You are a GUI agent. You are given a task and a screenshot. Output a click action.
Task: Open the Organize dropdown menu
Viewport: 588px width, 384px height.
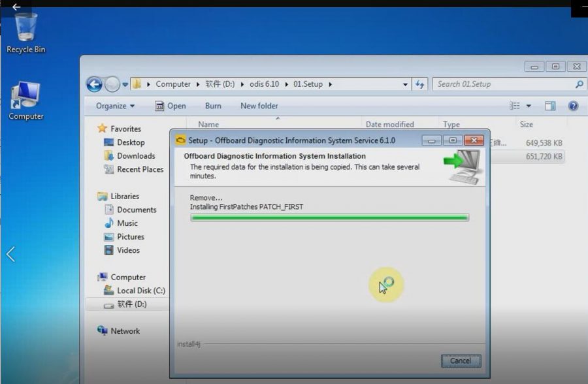pos(114,106)
